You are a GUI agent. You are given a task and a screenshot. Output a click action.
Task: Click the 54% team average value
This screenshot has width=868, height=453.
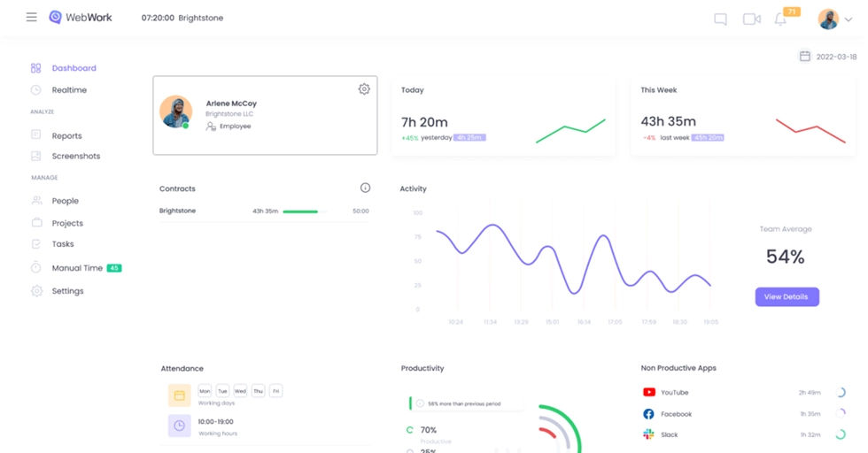tap(786, 257)
